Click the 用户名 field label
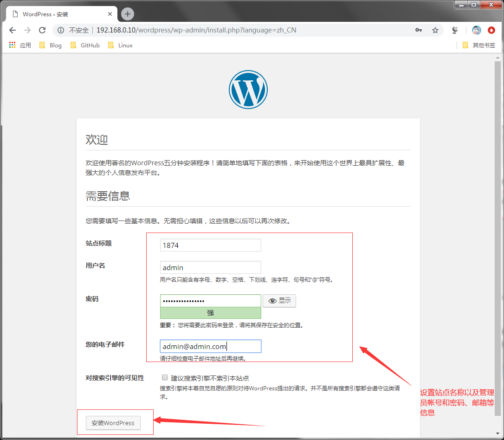Screen dimensions: 504x440 95,265
